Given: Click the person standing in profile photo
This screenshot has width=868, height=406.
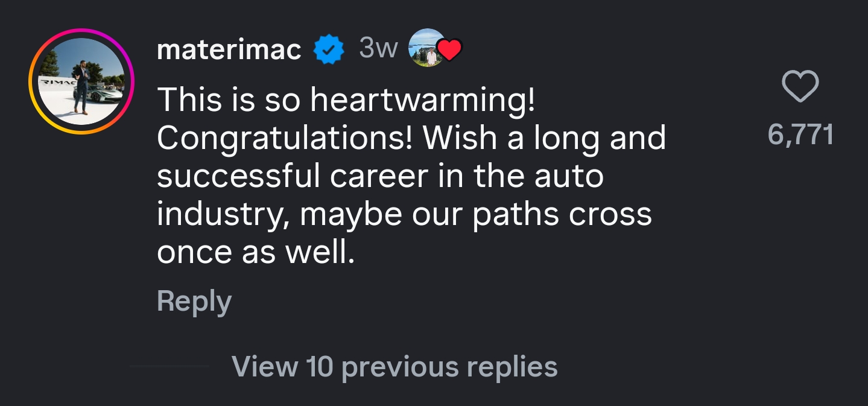Looking at the screenshot, I should click(81, 84).
